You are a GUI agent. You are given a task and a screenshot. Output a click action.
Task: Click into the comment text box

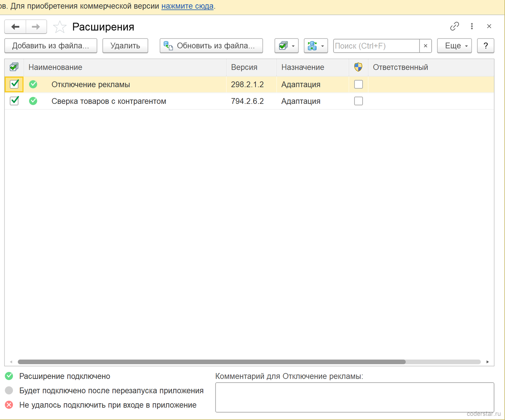355,397
